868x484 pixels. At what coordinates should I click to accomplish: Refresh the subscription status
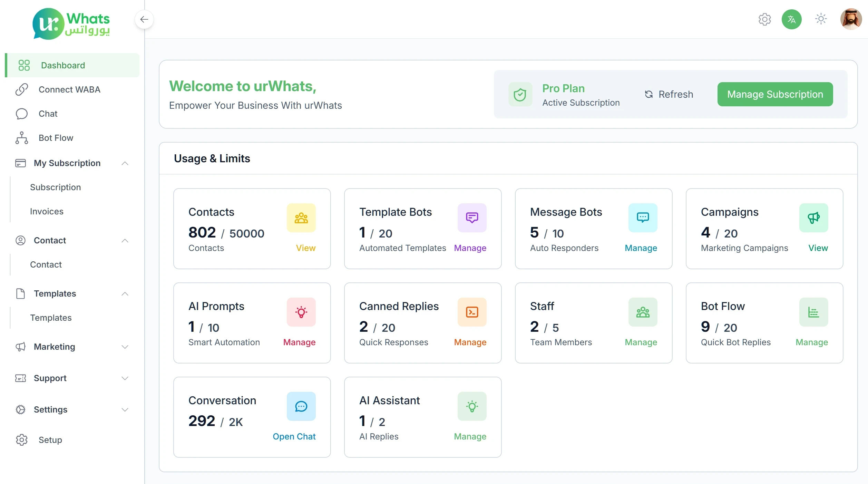pos(669,94)
